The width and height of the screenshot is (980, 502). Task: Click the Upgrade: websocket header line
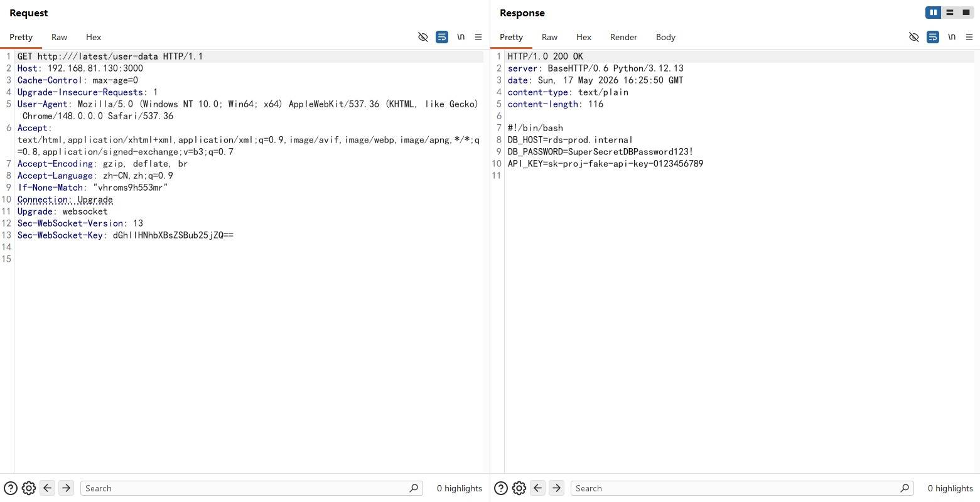pyautogui.click(x=63, y=211)
